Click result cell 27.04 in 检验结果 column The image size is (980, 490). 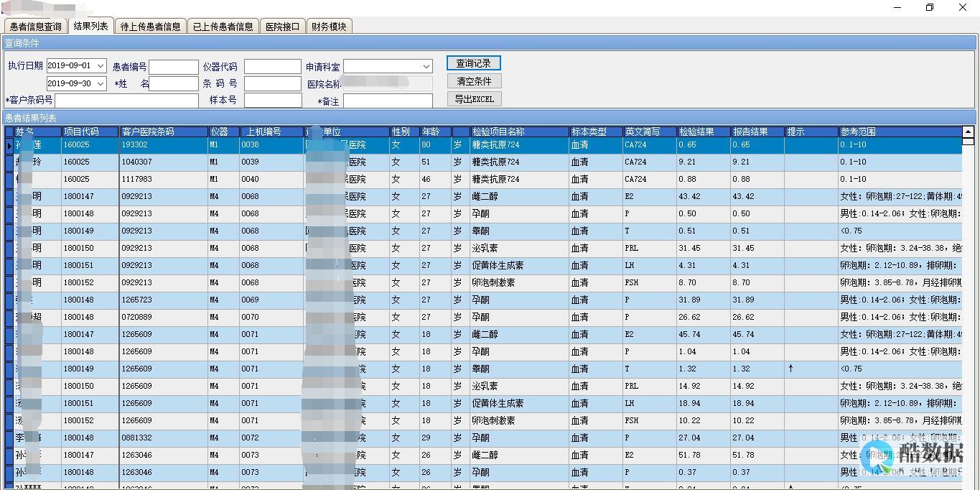(703, 438)
